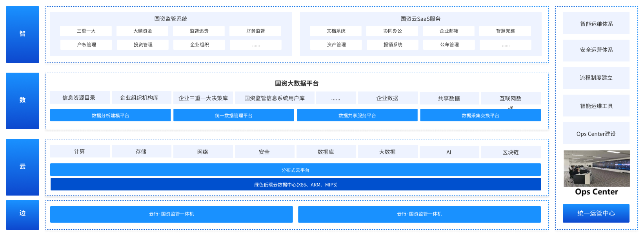The width and height of the screenshot is (644, 236).
Task: Open the 数据采集交换平台 bar
Action: pyautogui.click(x=480, y=115)
